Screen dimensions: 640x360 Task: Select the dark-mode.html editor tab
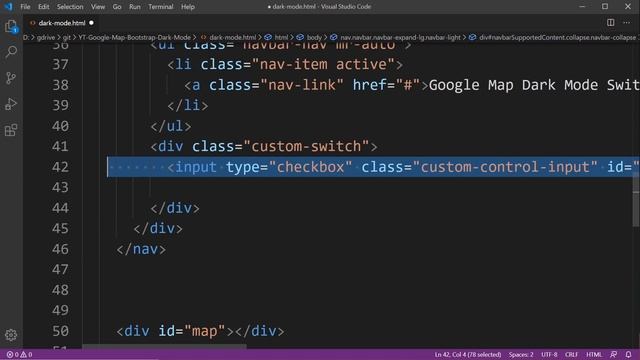61,23
